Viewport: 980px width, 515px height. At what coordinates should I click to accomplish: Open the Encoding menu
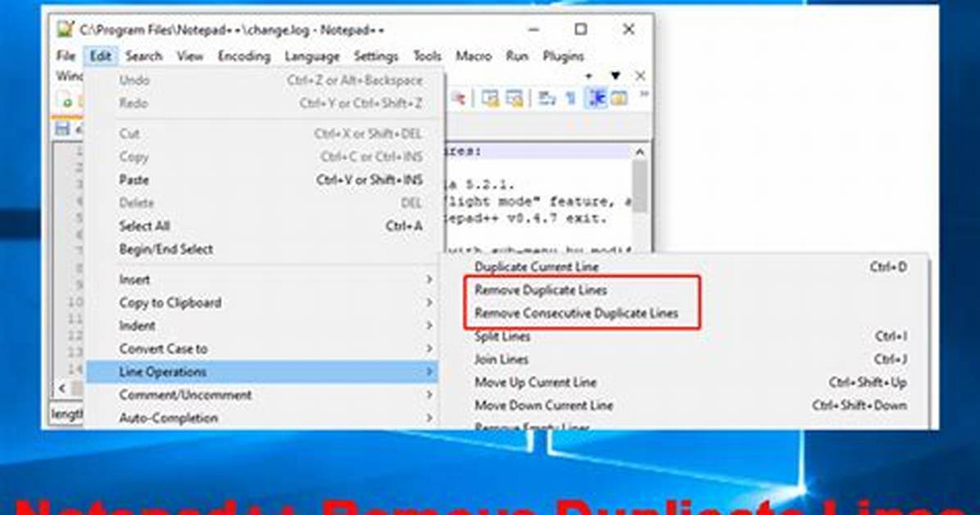[243, 57]
